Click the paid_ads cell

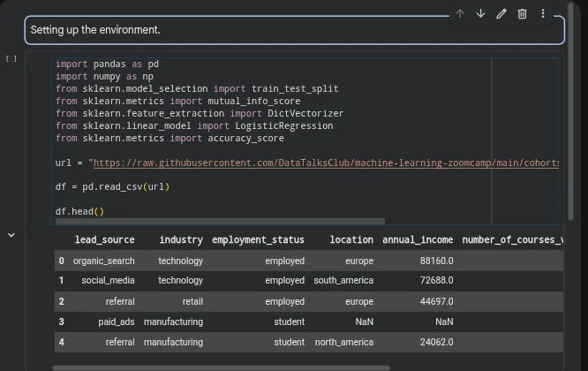point(117,322)
